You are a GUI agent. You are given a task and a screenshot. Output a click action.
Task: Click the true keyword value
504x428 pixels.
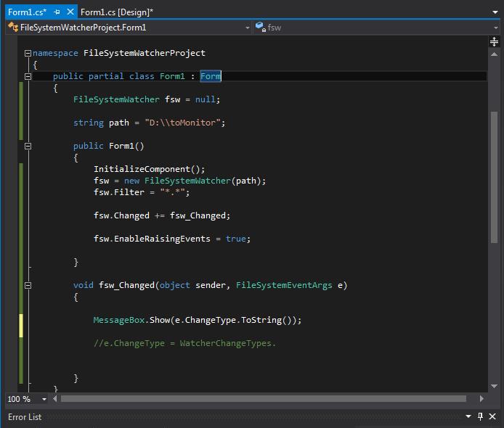pyautogui.click(x=235, y=239)
